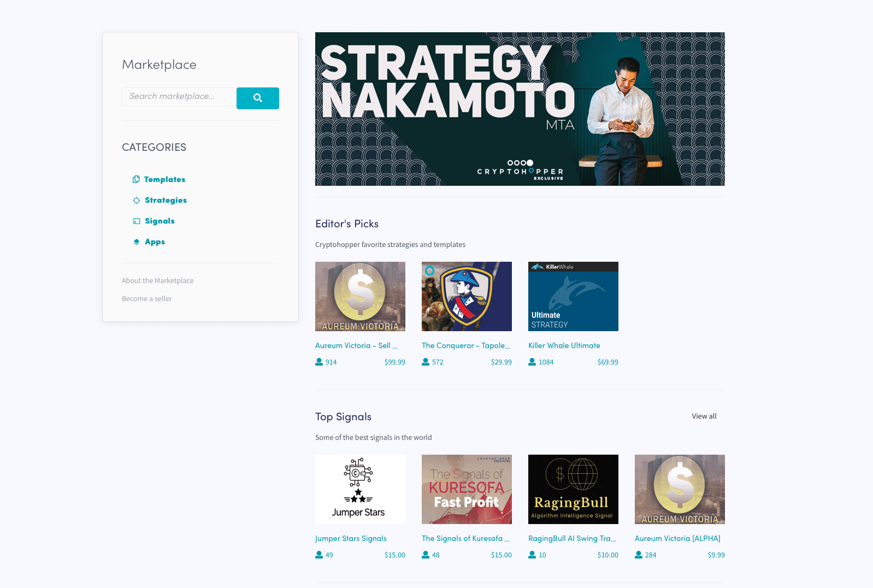Open the Templates category

[164, 179]
